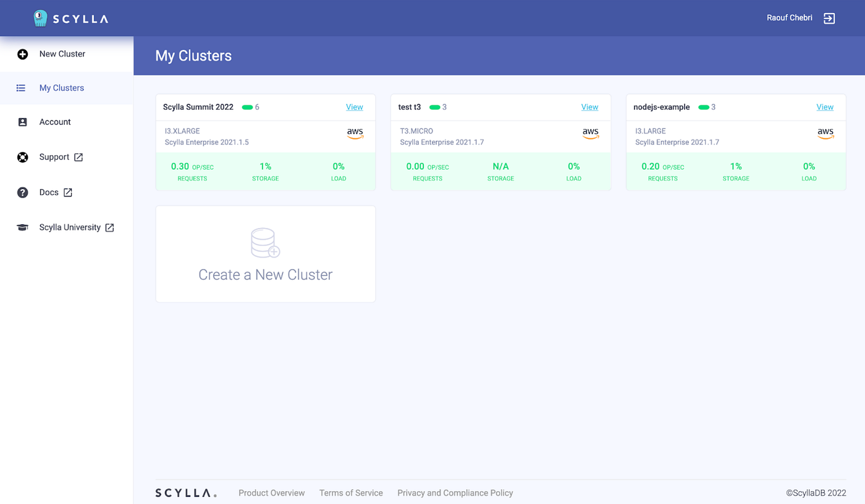Image resolution: width=865 pixels, height=504 pixels.
Task: Click Create a New Cluster
Action: [265, 274]
